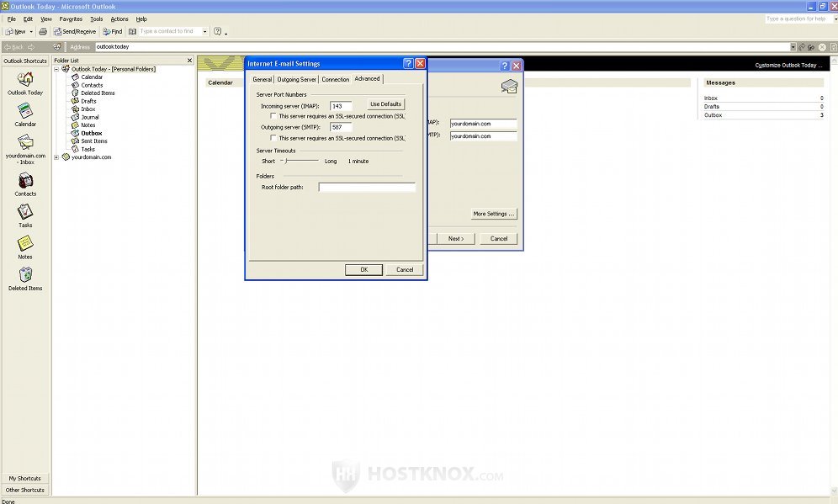Open the Deleted Items shortcut icon
Image resolution: width=838 pixels, height=504 pixels.
coord(25,274)
